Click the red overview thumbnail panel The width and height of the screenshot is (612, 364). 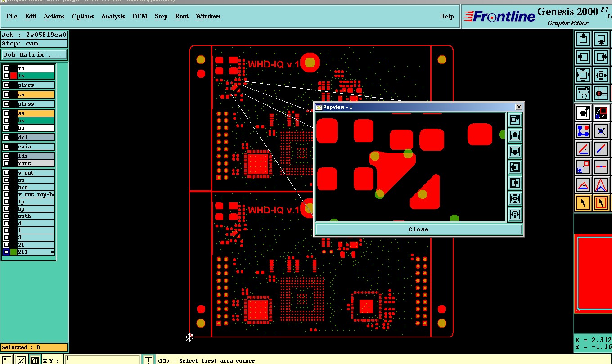594,273
